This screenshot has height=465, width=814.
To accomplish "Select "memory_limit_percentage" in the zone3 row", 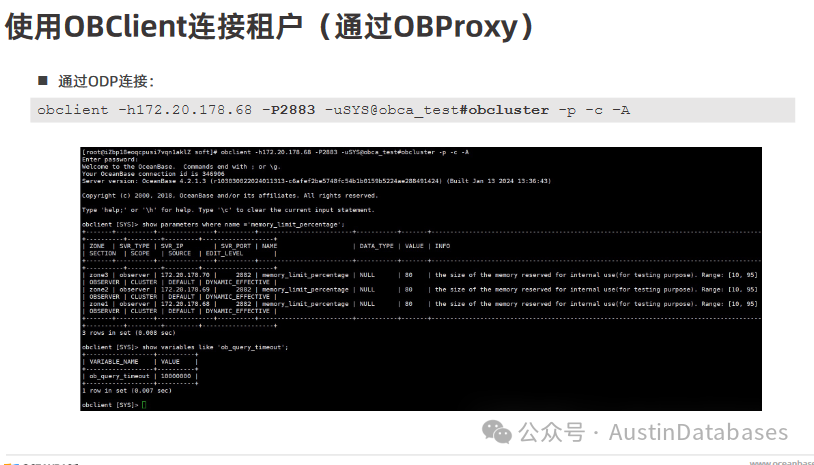I will [x=305, y=275].
